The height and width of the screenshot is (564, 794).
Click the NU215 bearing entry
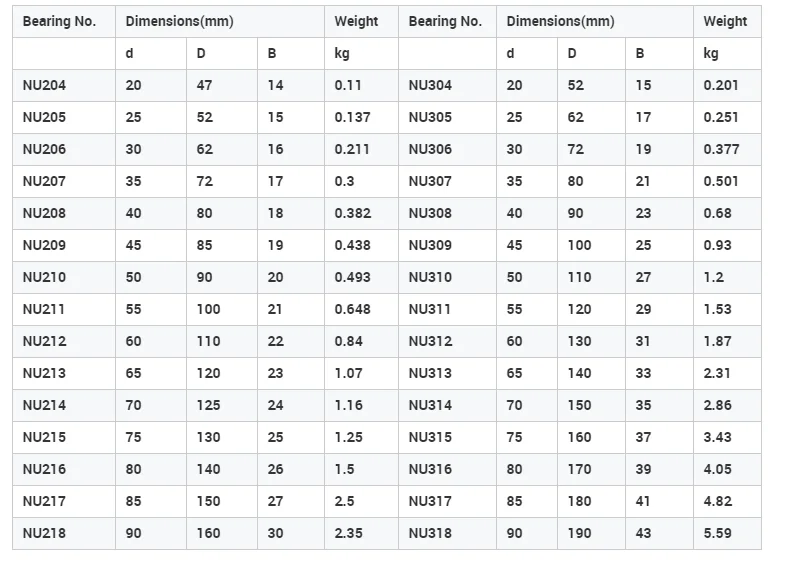[44, 438]
